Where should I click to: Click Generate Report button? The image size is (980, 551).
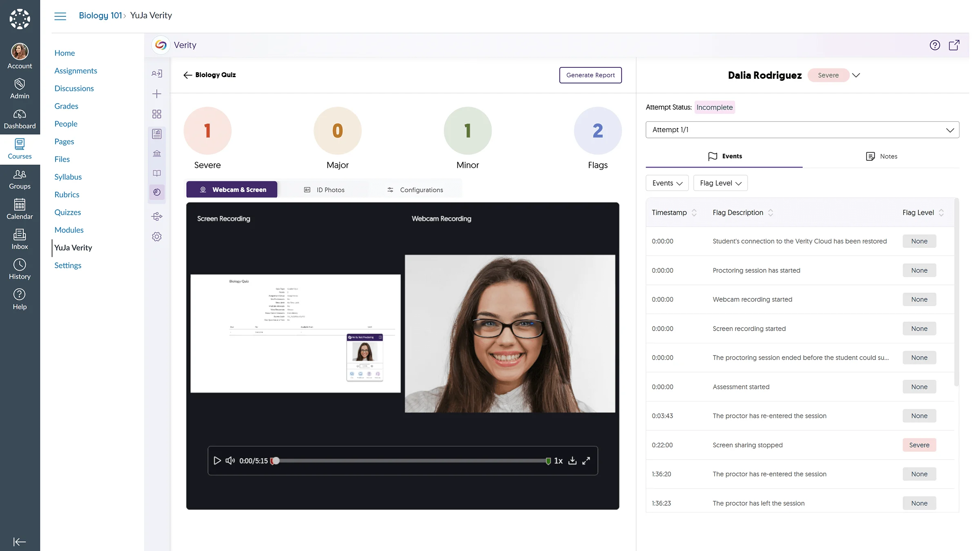point(590,75)
